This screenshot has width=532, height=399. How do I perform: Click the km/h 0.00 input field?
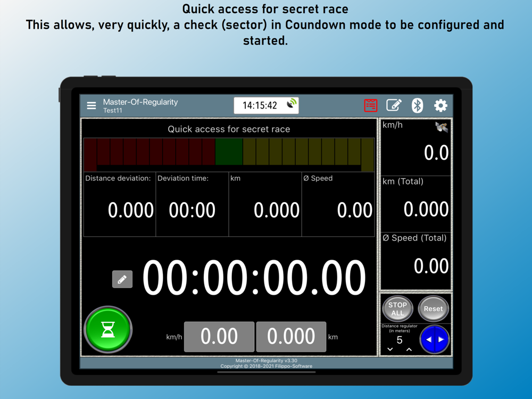click(219, 337)
